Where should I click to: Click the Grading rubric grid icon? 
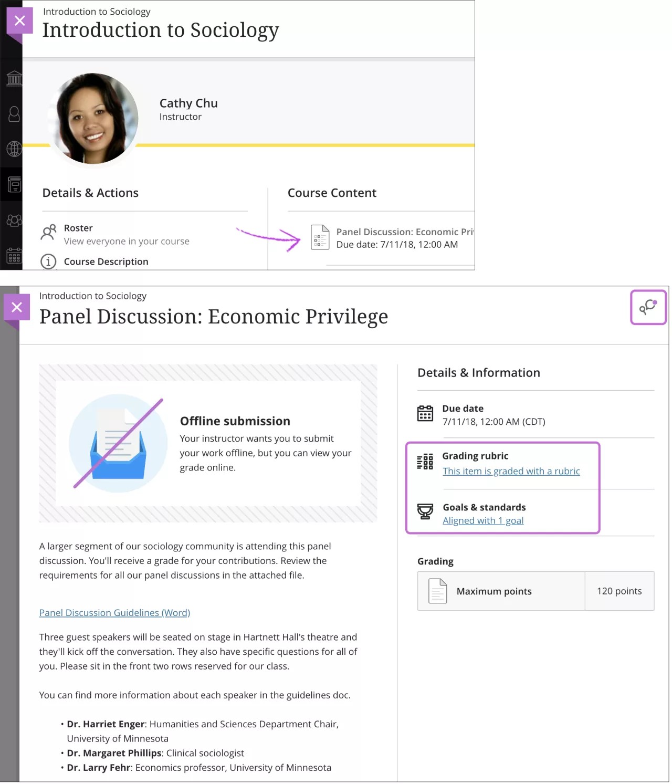pos(425,462)
